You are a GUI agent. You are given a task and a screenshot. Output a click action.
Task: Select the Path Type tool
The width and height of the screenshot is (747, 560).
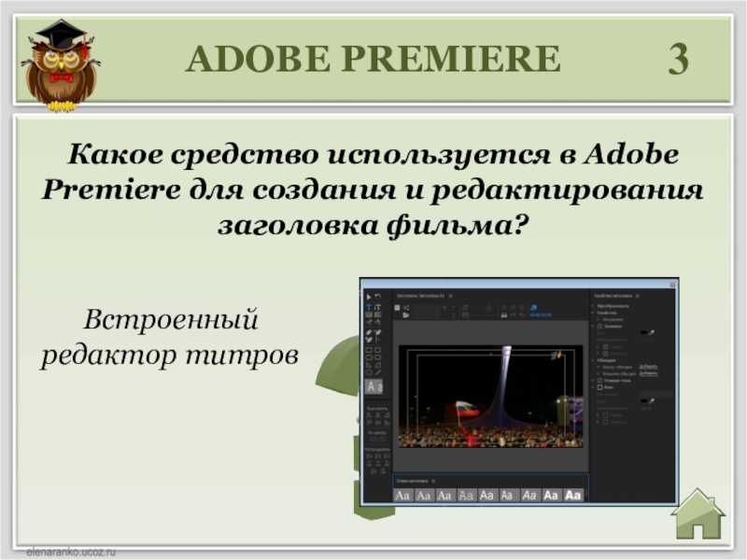369,322
